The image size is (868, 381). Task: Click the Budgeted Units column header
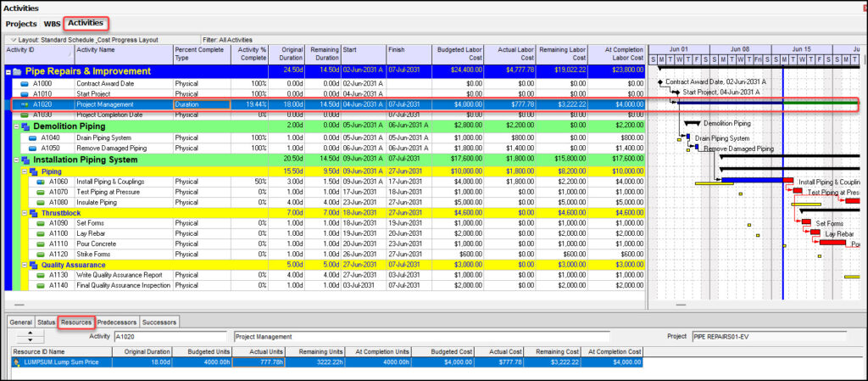202,351
